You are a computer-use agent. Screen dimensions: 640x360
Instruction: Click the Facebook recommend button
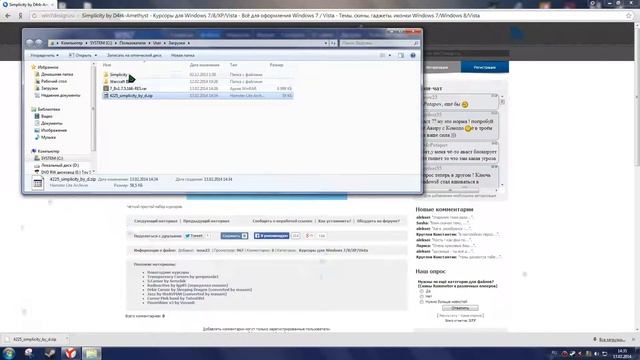pyautogui.click(x=271, y=236)
